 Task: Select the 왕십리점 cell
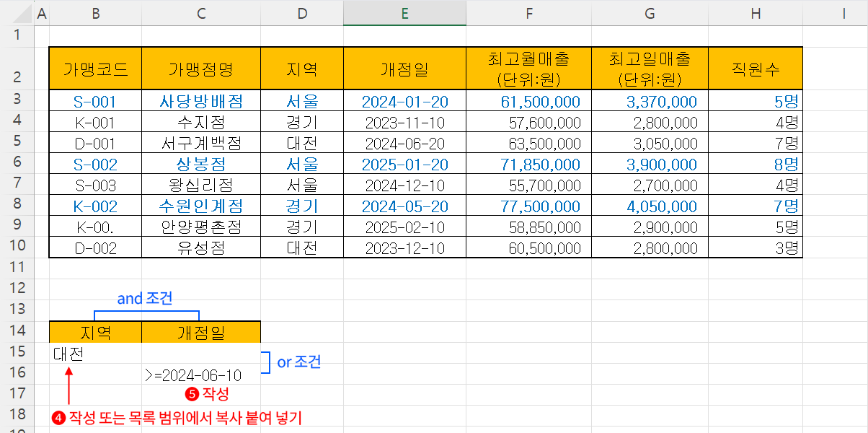(201, 184)
